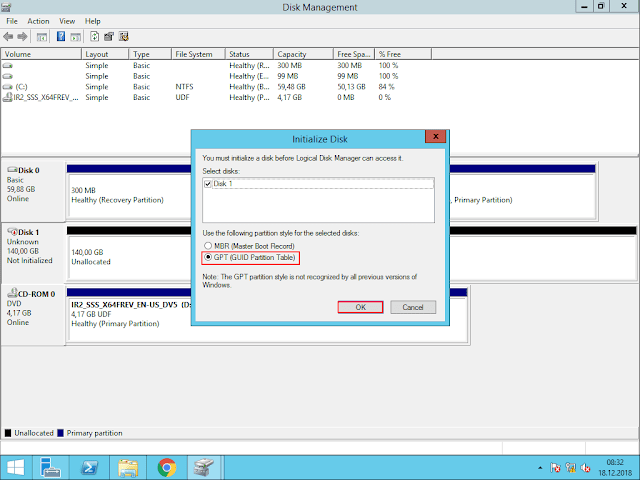
Task: Select MBR (Master Boot Record) radio button
Action: pos(208,246)
